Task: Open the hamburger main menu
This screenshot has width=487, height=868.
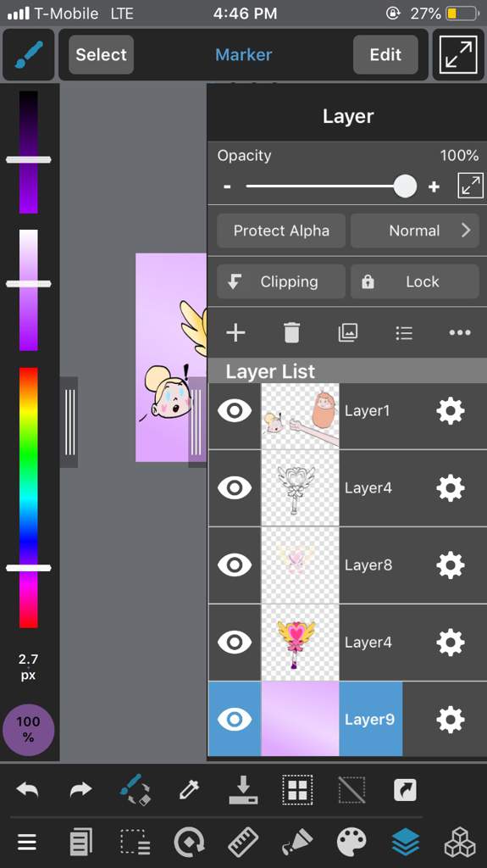Action: point(27,843)
